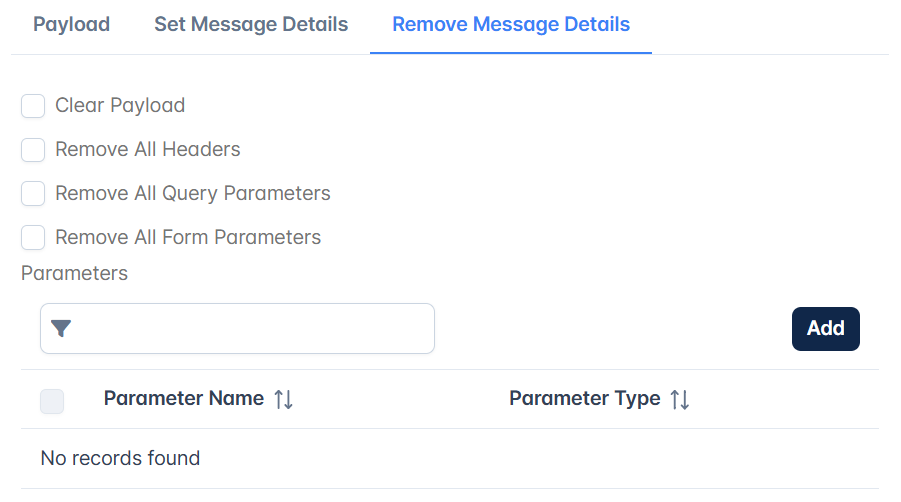This screenshot has height=502, width=901.
Task: Click the Clear Payload label text
Action: point(120,106)
